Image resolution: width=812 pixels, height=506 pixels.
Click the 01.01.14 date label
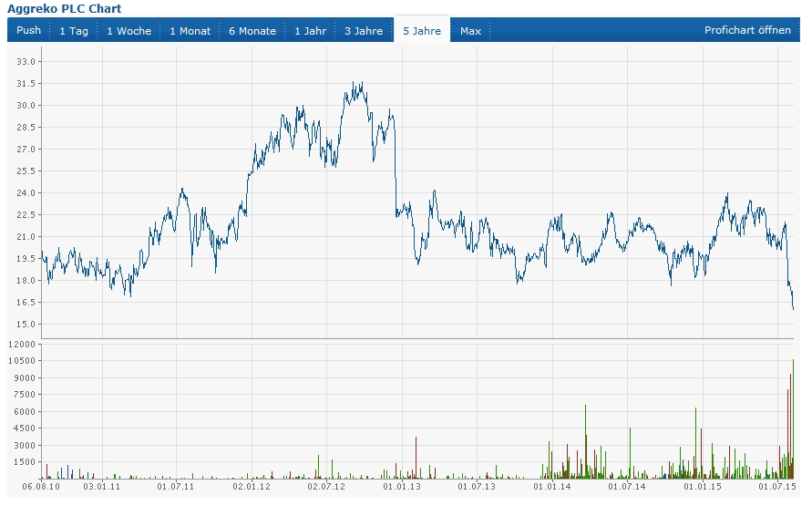pos(552,487)
